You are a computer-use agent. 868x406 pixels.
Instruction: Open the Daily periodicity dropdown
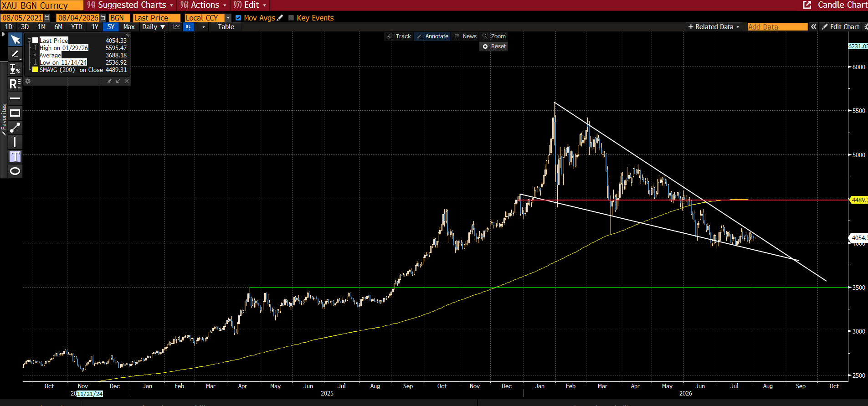[153, 27]
